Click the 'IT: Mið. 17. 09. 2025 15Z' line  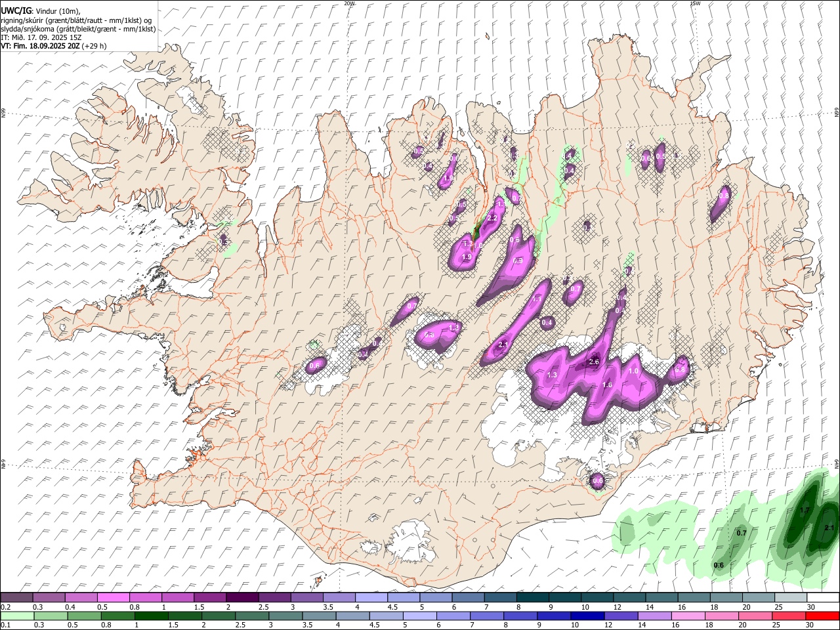[x=41, y=37]
